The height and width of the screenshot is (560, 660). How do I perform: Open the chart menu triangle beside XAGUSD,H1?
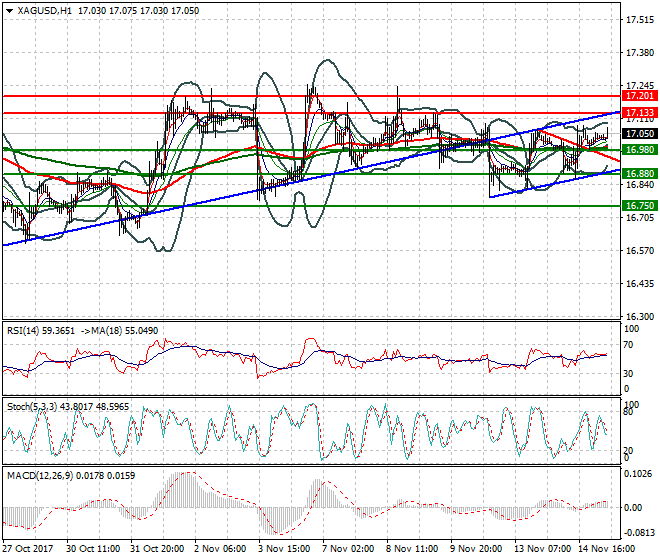[x=10, y=11]
